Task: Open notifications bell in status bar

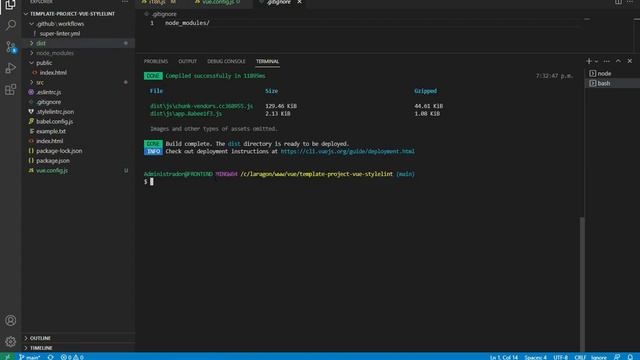Action: click(630, 357)
